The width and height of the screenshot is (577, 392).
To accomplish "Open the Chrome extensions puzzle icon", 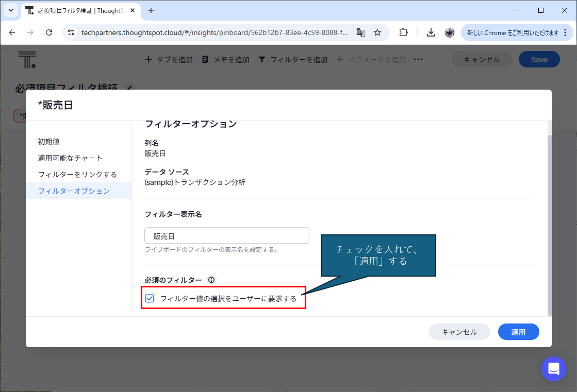I will 404,32.
